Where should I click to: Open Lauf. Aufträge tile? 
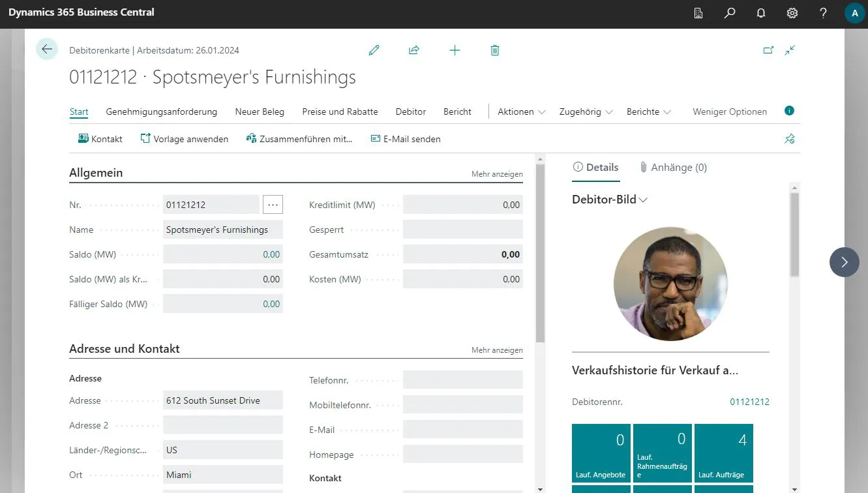coord(723,453)
